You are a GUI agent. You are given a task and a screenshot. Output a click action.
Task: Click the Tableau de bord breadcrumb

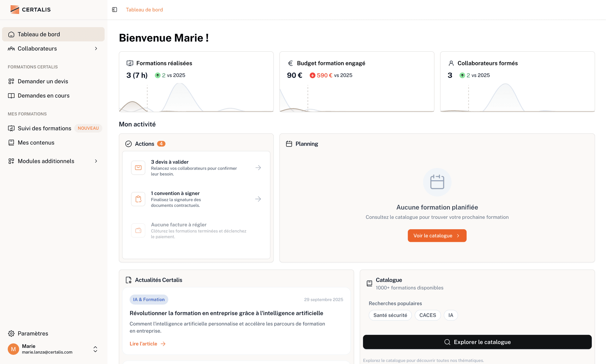pos(144,10)
